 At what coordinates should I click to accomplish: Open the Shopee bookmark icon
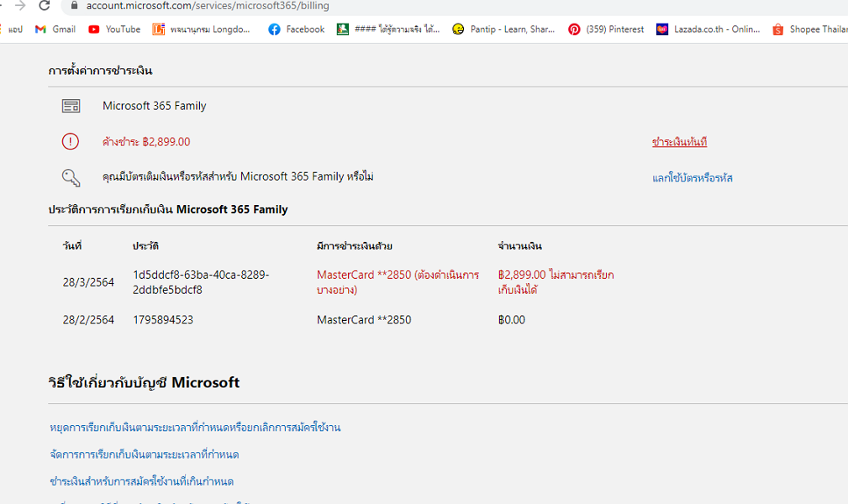pyautogui.click(x=777, y=29)
